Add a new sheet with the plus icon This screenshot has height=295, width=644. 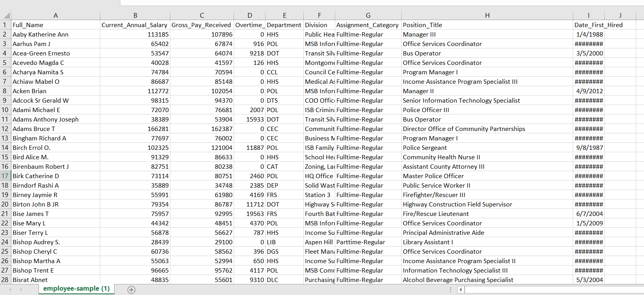tap(131, 290)
